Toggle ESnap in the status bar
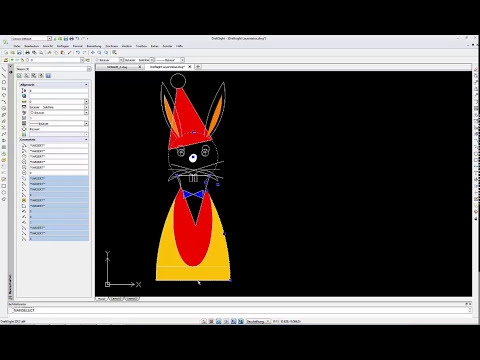 point(233,321)
